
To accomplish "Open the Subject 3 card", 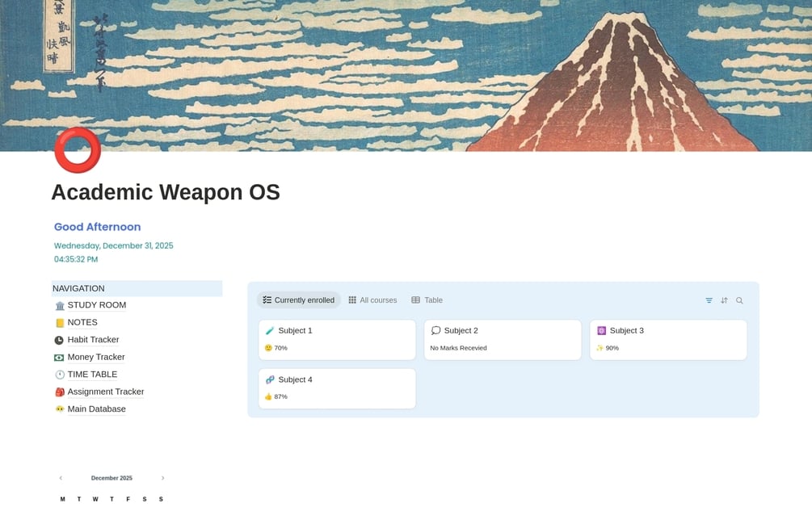I will tap(668, 340).
